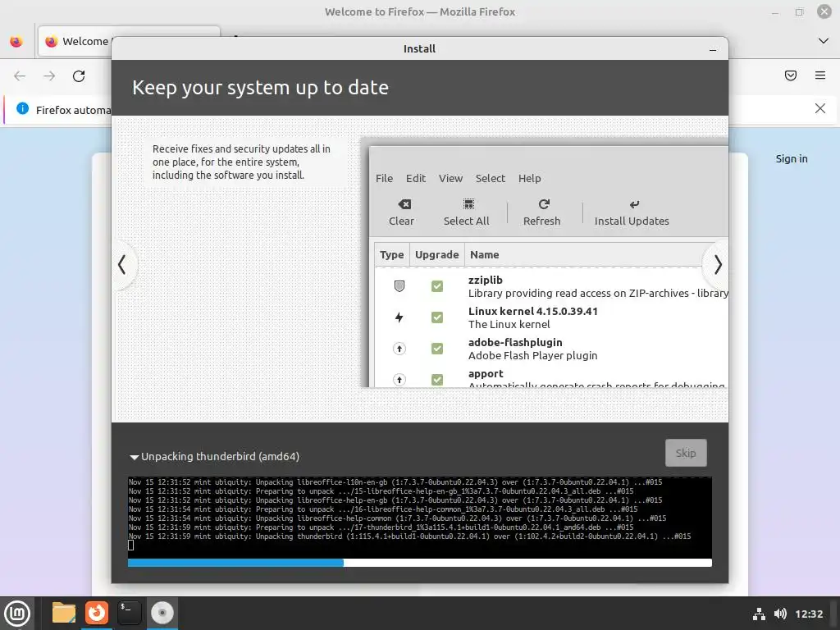Open the volume tray icon
Image resolution: width=840 pixels, height=630 pixels.
pos(780,614)
